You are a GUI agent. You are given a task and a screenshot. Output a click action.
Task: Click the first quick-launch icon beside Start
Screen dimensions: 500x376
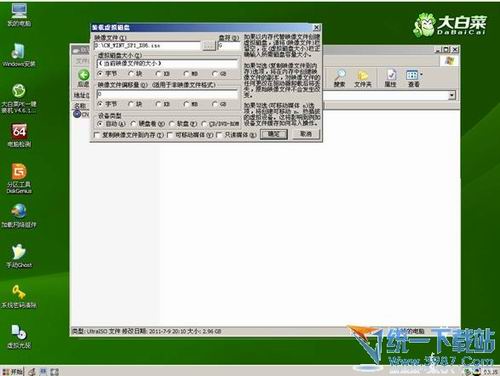32,372
